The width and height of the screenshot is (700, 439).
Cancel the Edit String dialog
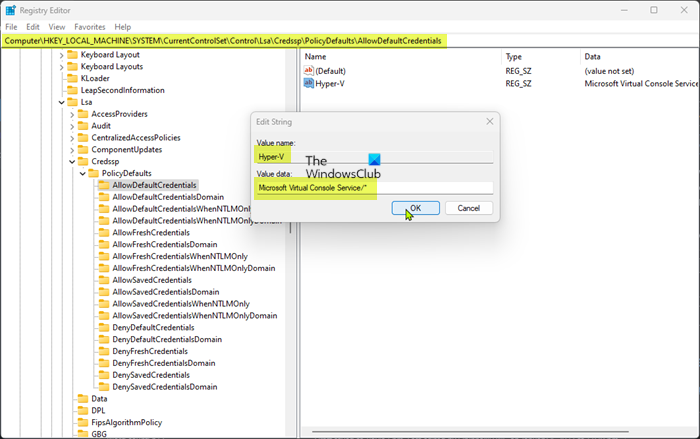click(x=469, y=208)
